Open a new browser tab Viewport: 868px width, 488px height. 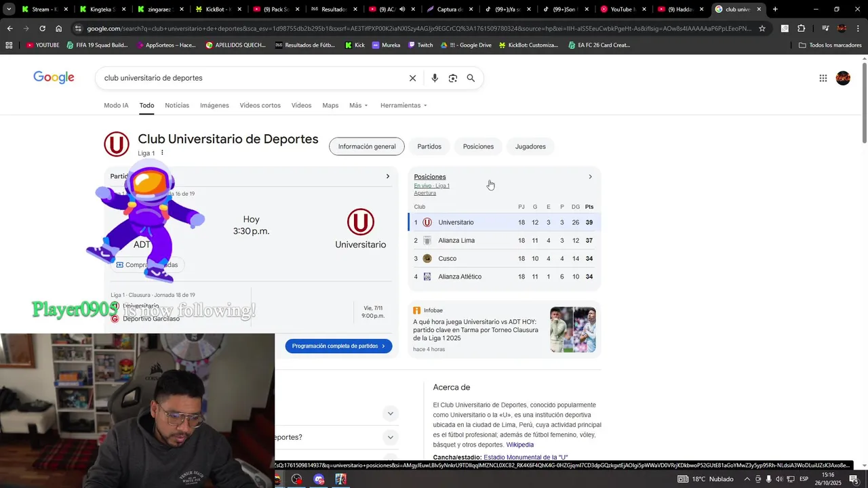(775, 9)
